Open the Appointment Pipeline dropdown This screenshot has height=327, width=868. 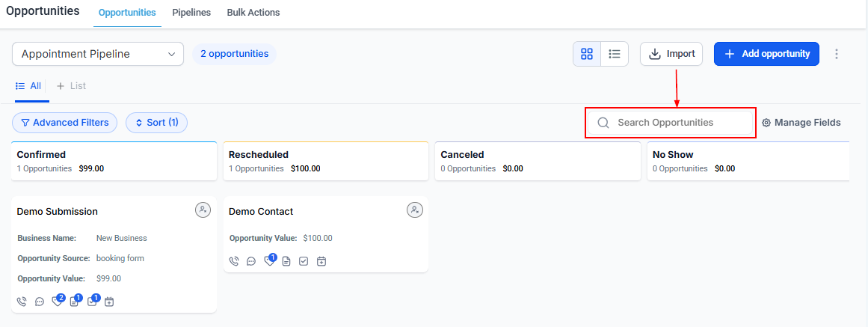98,54
